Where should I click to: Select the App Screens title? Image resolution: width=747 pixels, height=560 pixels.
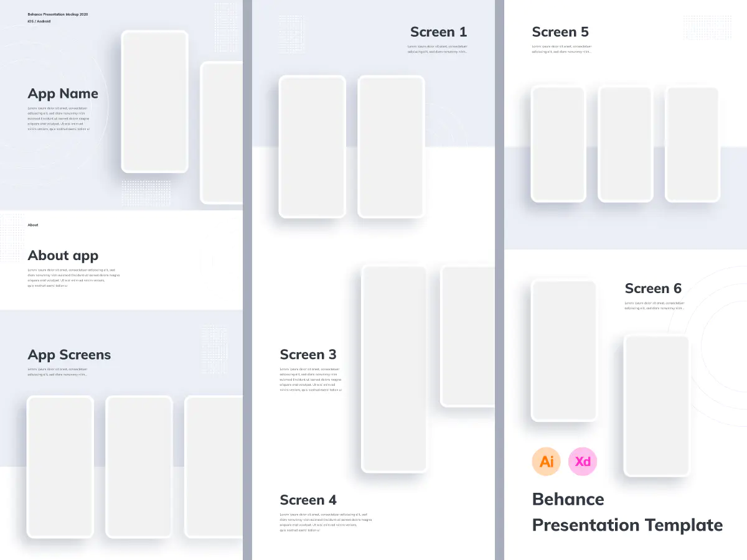coord(69,355)
